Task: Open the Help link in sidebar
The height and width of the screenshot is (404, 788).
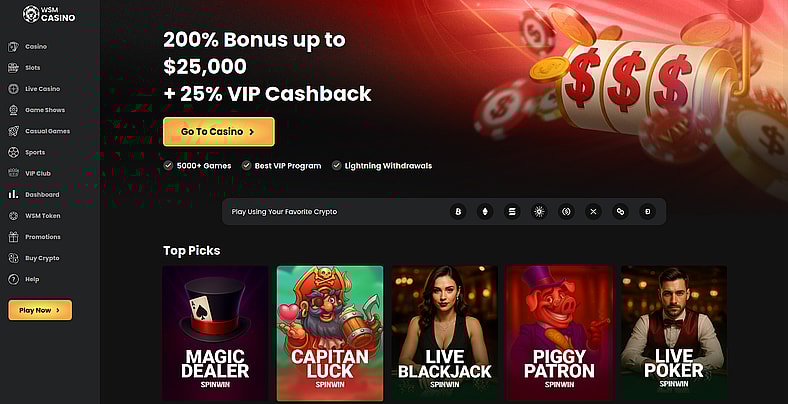Action: click(32, 279)
